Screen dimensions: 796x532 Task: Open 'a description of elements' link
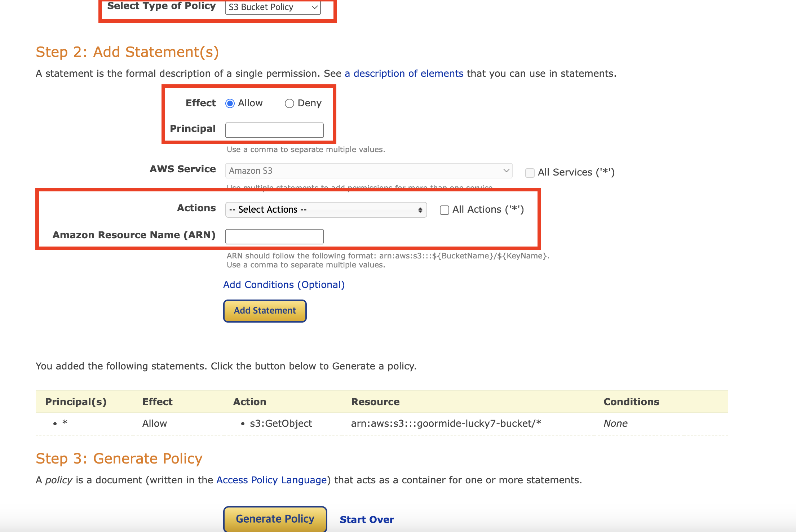coord(404,74)
